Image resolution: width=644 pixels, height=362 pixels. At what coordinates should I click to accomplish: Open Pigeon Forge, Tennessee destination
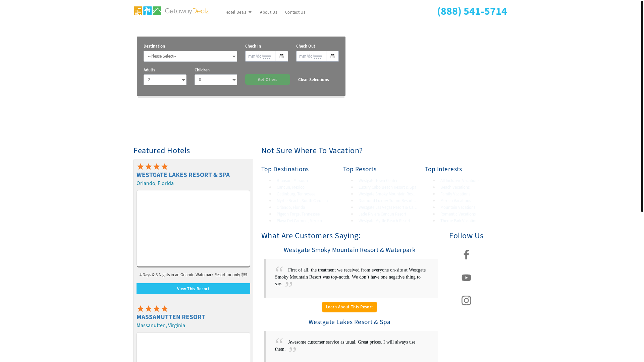(x=298, y=214)
